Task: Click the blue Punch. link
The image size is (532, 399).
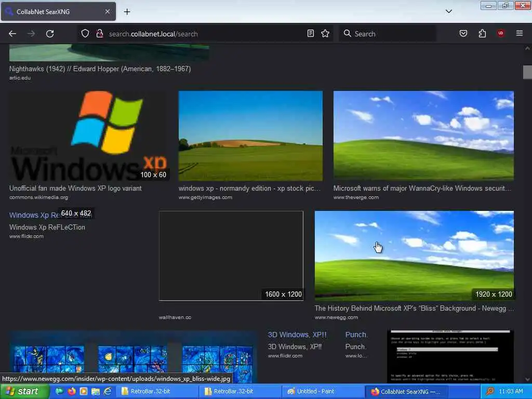Action: pyautogui.click(x=356, y=335)
